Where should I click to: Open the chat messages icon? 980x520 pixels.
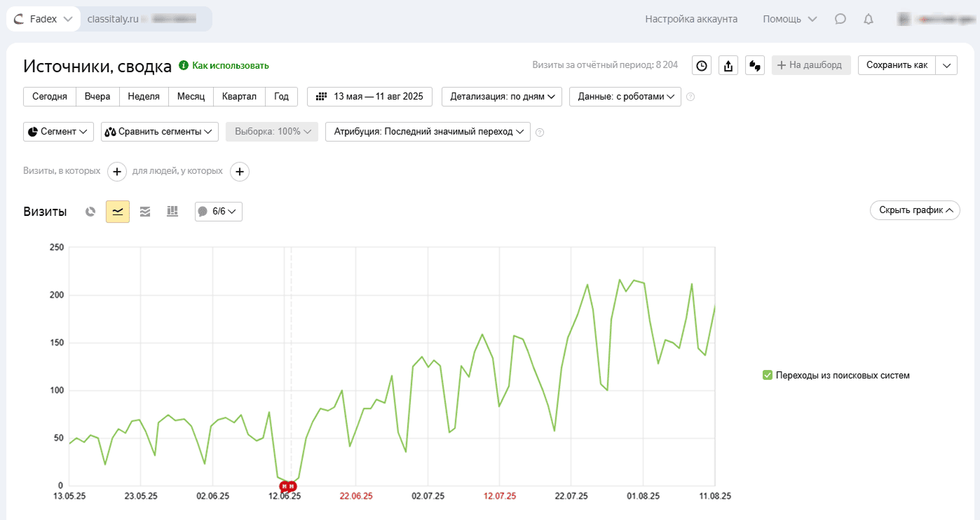(x=841, y=19)
